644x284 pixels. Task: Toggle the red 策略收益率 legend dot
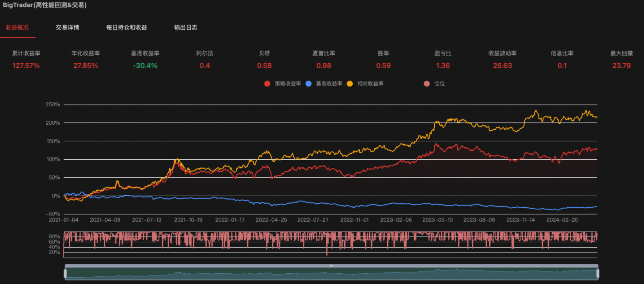point(267,84)
